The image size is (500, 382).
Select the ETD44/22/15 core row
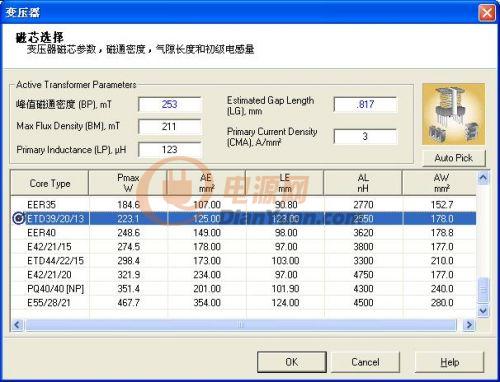(243, 261)
